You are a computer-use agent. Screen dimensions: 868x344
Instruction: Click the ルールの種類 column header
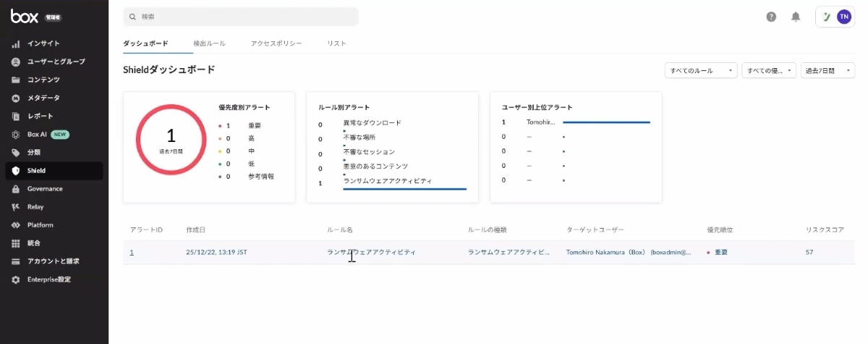pyautogui.click(x=488, y=230)
